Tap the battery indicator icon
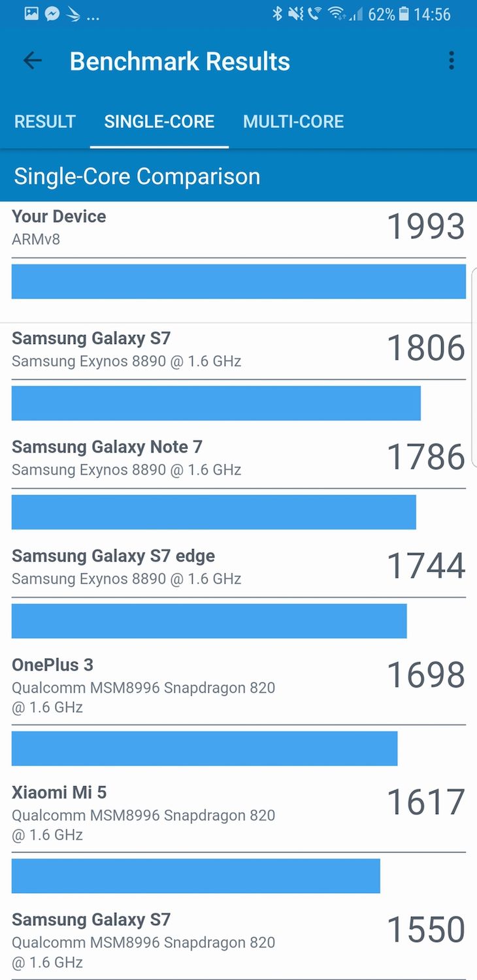The image size is (477, 980). pyautogui.click(x=403, y=14)
